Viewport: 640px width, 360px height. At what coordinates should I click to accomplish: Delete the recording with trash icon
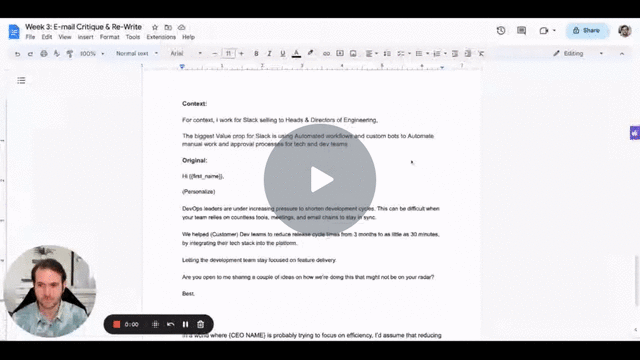[x=200, y=324]
